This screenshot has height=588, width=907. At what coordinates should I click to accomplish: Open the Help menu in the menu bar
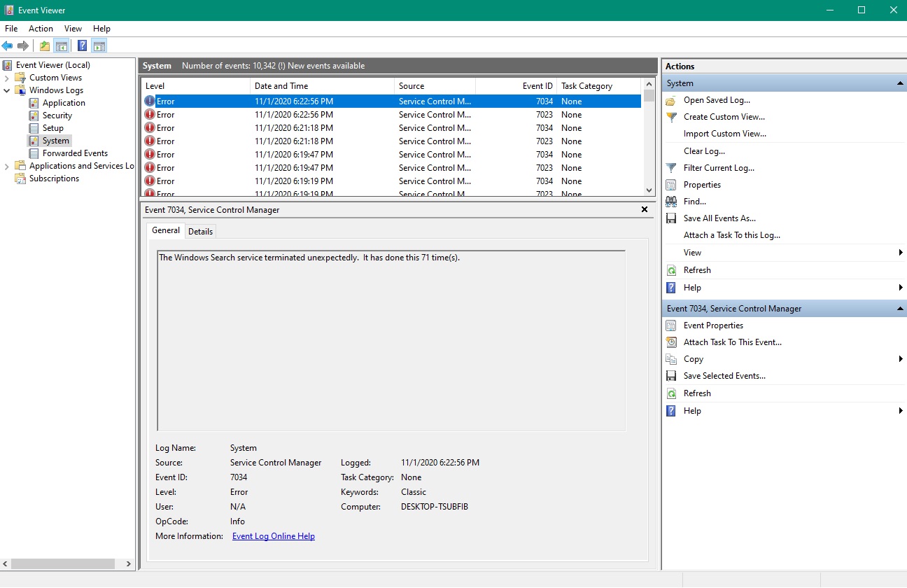click(x=101, y=29)
